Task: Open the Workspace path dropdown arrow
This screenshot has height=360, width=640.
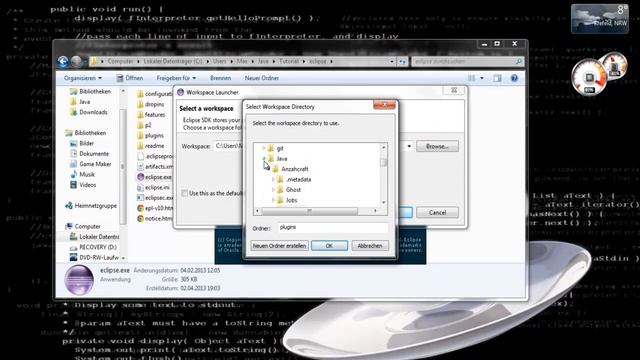Action: click(x=409, y=146)
